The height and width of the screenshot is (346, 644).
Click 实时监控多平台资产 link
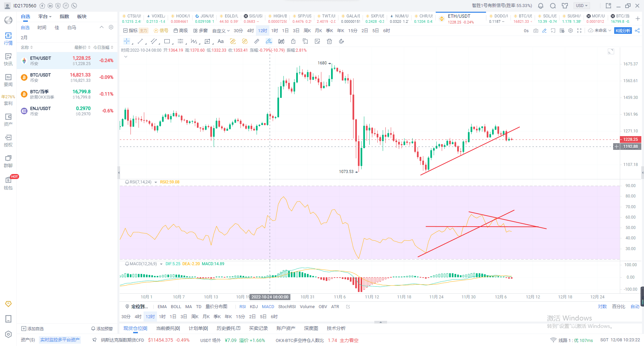pos(60,340)
